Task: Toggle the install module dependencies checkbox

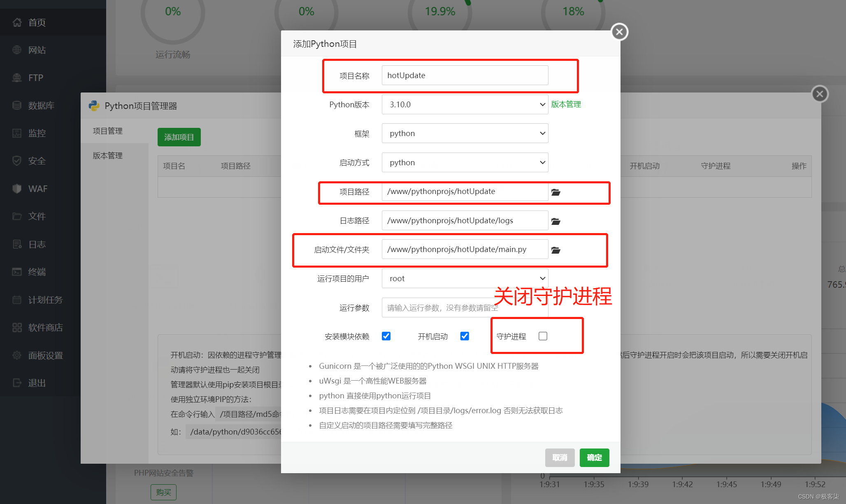Action: click(386, 336)
